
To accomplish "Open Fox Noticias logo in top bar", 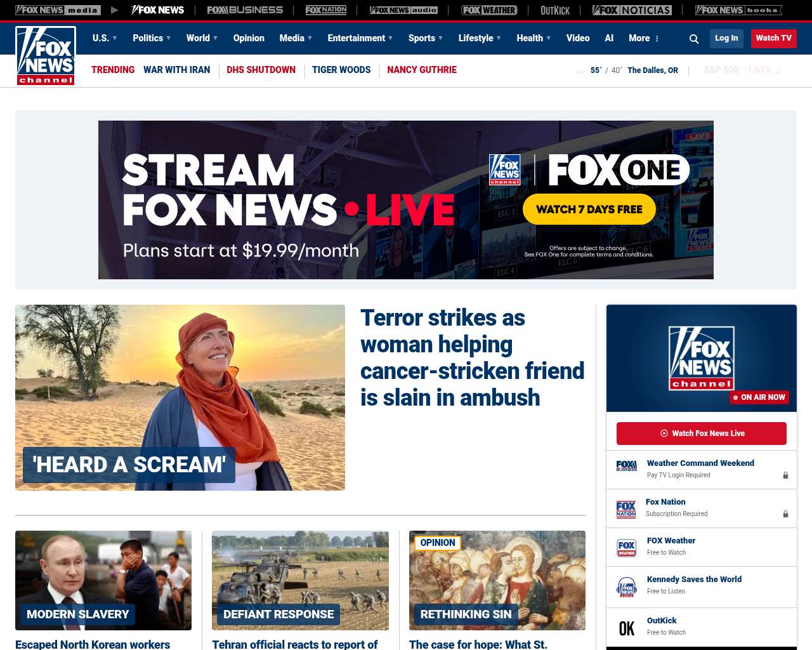I will click(x=632, y=10).
